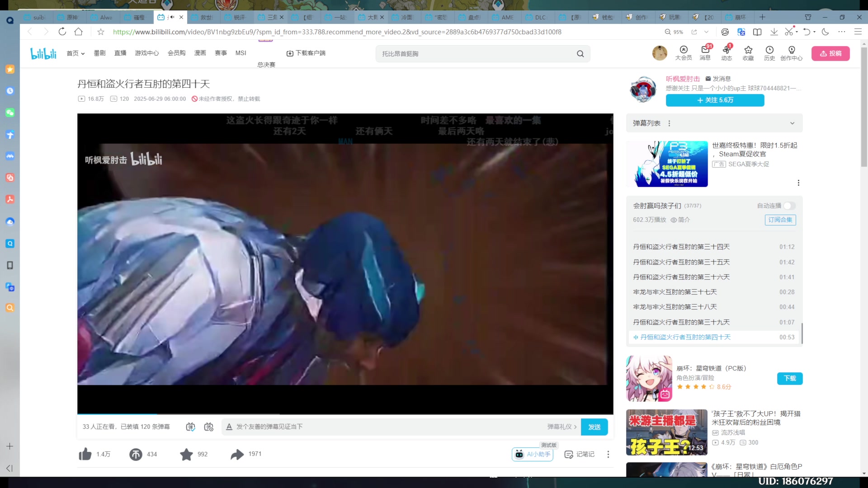Click the search magnifier icon in bilibili search box
Viewport: 868px width, 488px height.
(x=580, y=54)
